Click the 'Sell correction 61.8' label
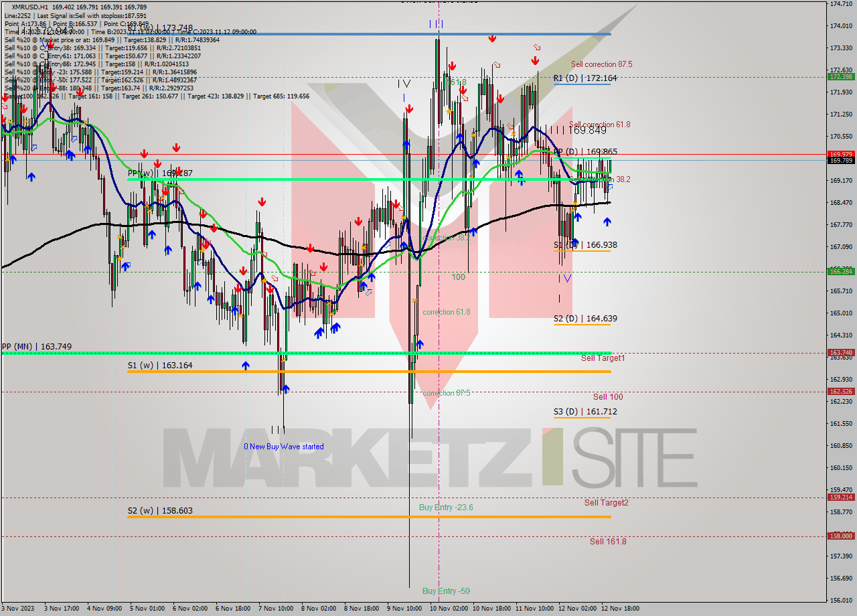 coord(599,125)
